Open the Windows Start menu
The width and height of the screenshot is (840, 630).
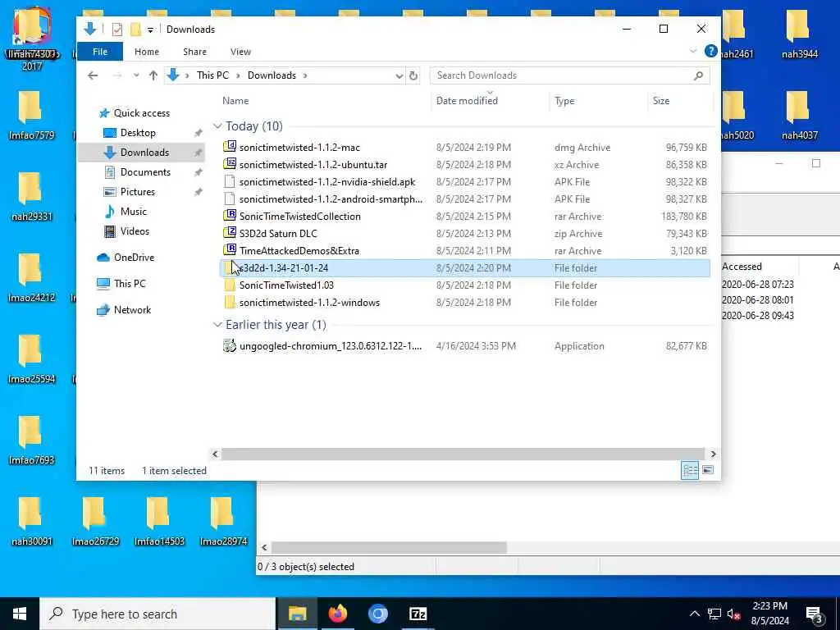point(20,614)
